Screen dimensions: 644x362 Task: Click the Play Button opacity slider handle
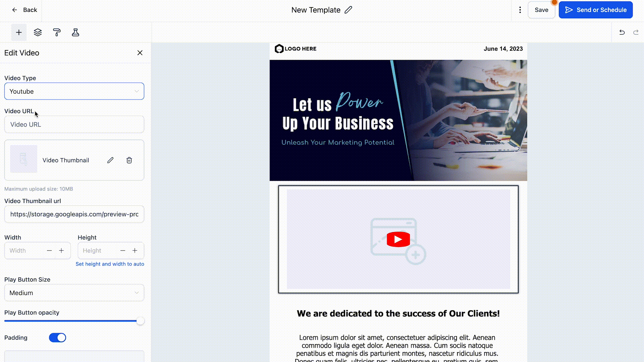(x=140, y=321)
